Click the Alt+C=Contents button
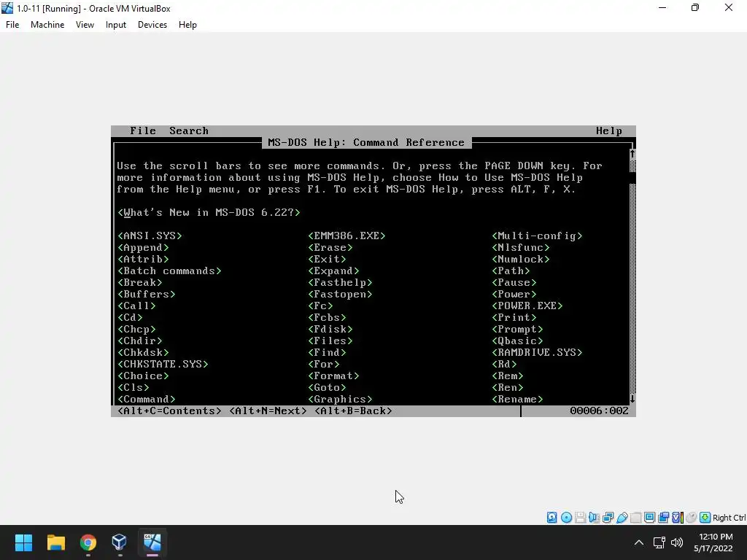This screenshot has height=560, width=747. coord(169,411)
